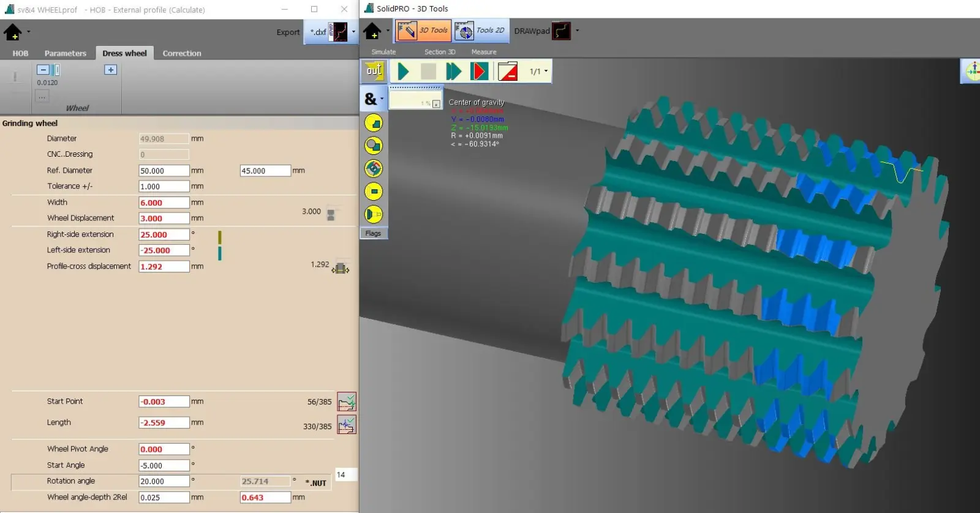This screenshot has height=513, width=980.
Task: Click the length picker icon
Action: [347, 425]
